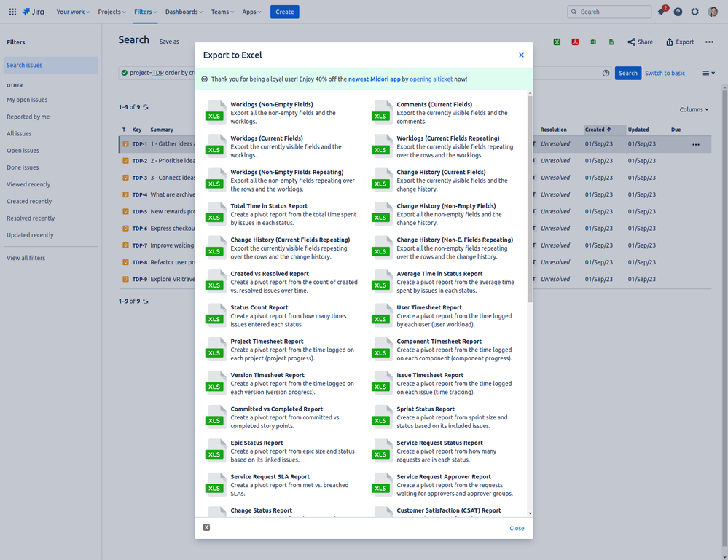This screenshot has height=560, width=728.
Task: Expand the Teams menu
Action: 222,12
